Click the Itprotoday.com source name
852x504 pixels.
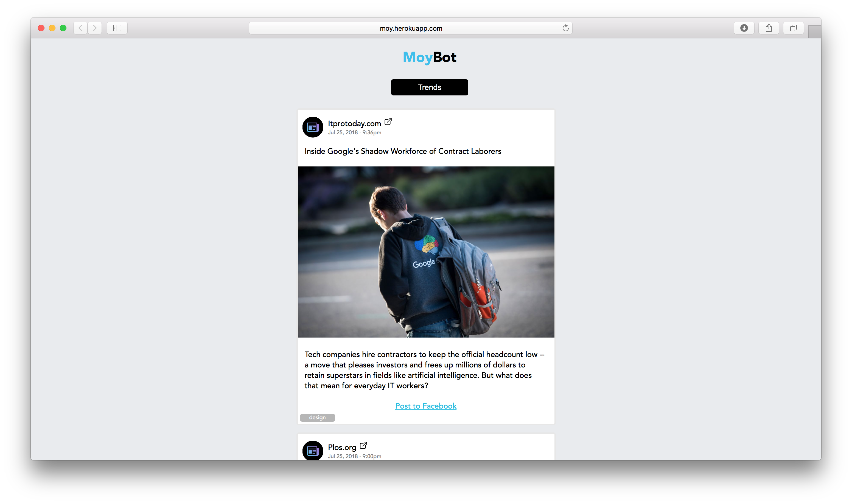click(354, 124)
